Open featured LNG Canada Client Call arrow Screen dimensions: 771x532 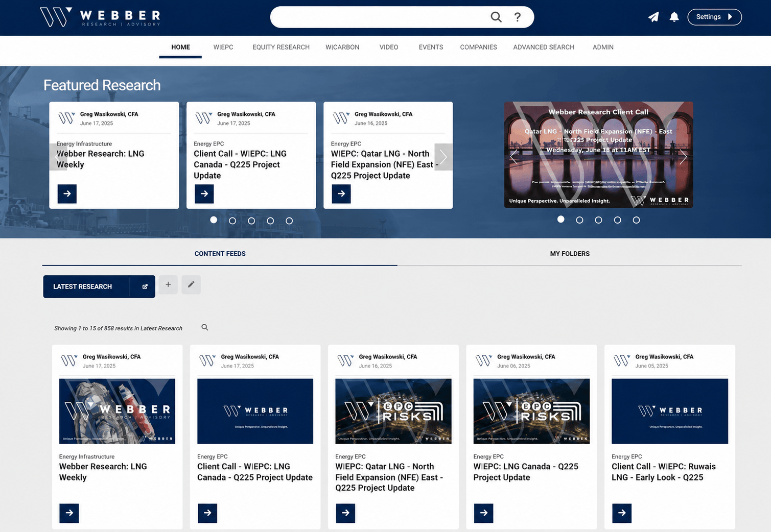point(204,194)
